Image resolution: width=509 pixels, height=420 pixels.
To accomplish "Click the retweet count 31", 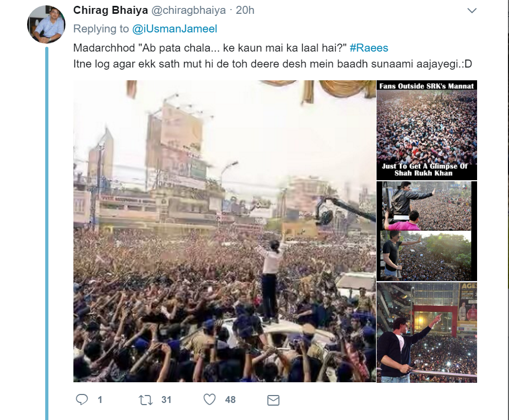I will click(166, 399).
